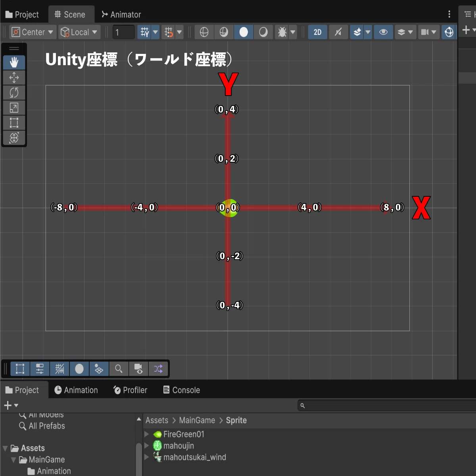Click the sliders icon in bottom overlay

[x=40, y=369]
